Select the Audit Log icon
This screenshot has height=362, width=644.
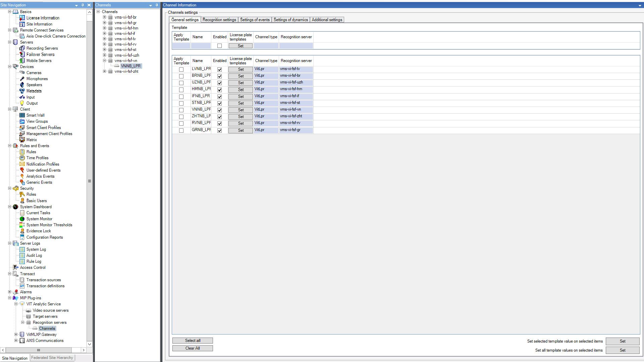point(22,255)
